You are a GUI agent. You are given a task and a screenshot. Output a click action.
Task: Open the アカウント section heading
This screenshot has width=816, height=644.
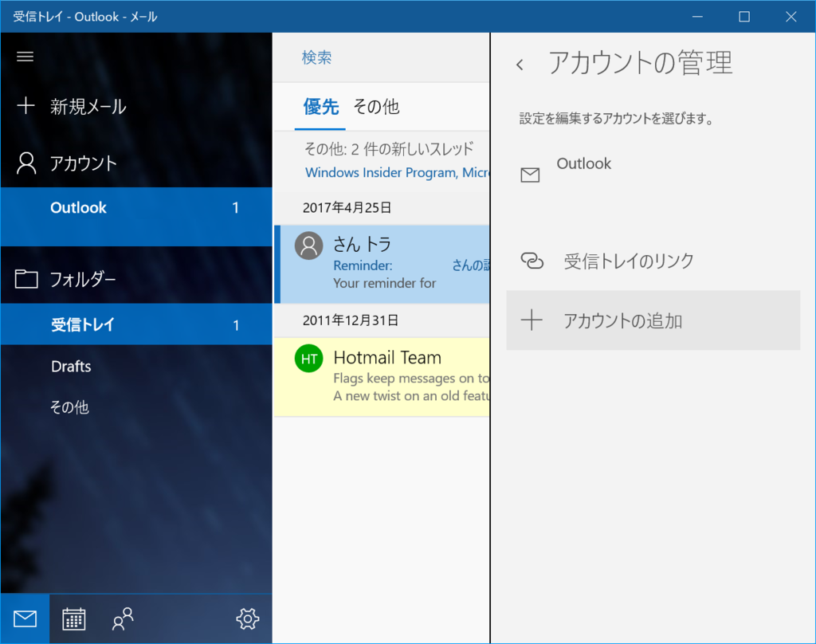click(x=83, y=163)
